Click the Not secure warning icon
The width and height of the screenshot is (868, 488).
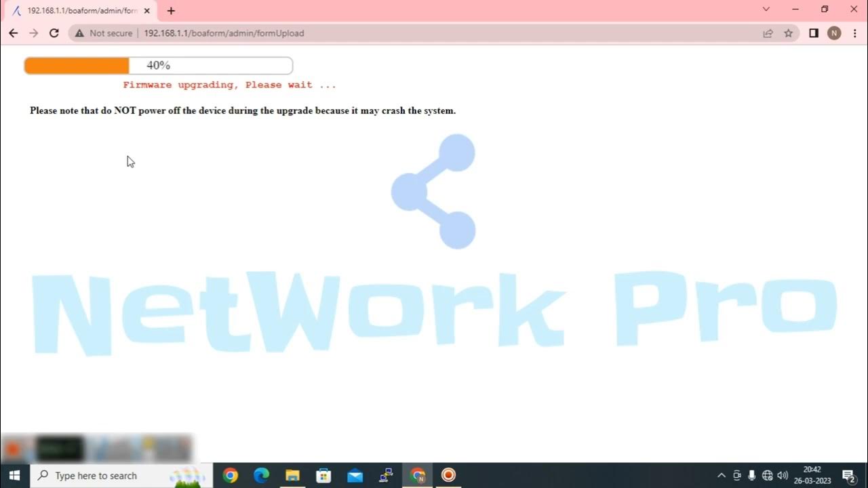click(79, 33)
